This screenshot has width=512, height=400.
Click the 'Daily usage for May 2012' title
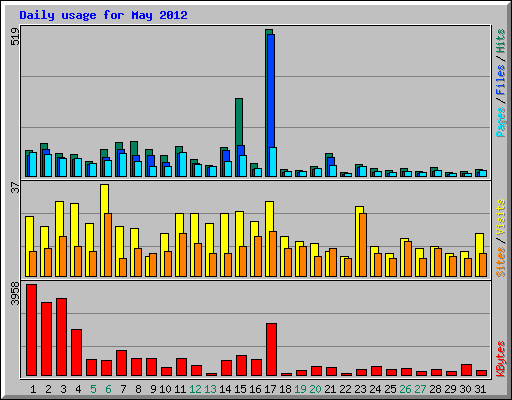tap(103, 15)
